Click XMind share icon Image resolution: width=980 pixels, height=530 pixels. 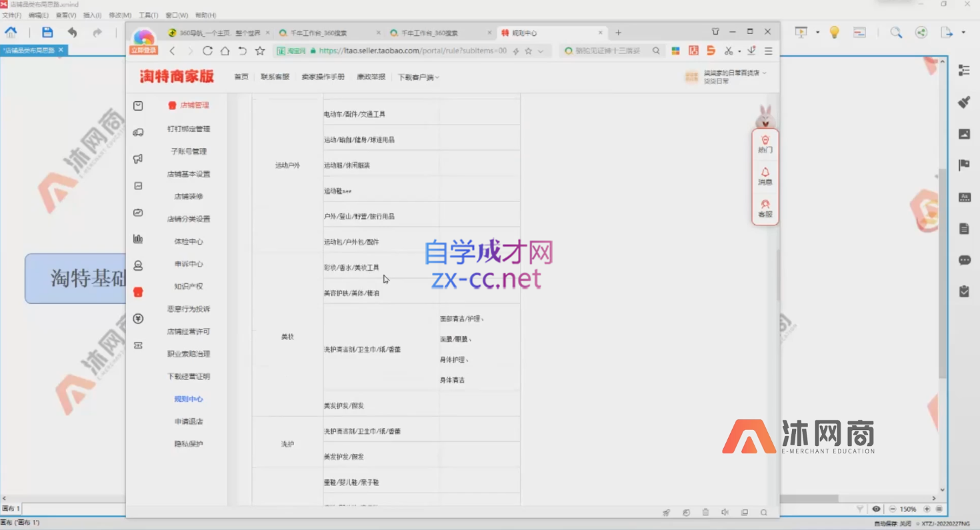pos(921,32)
